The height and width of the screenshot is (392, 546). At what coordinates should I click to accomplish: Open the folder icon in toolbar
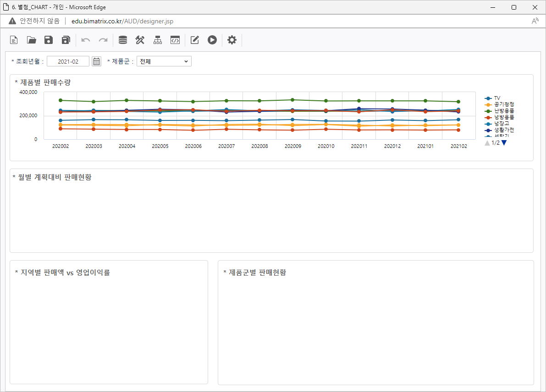pyautogui.click(x=31, y=40)
